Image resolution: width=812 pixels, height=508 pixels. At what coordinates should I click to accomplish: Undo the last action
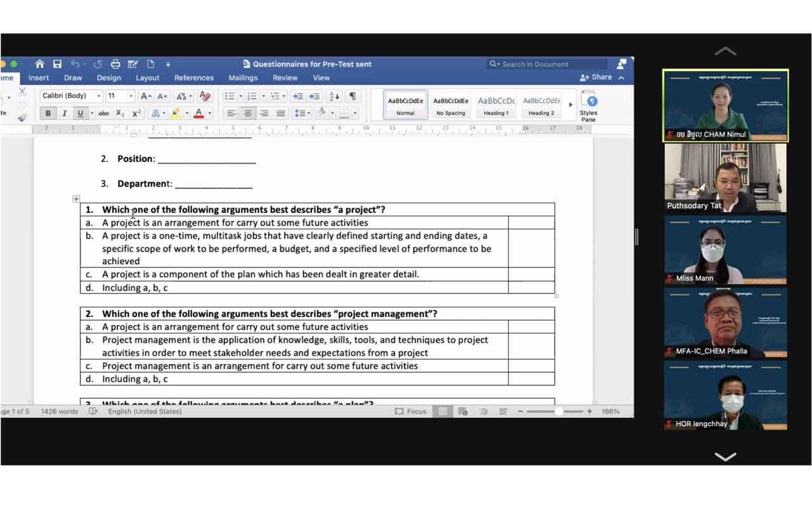pos(75,64)
